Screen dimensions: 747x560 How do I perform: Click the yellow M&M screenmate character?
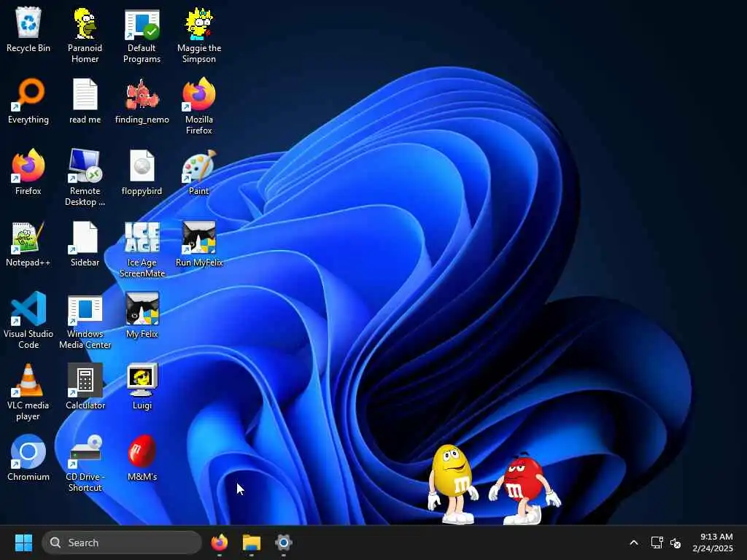click(452, 483)
